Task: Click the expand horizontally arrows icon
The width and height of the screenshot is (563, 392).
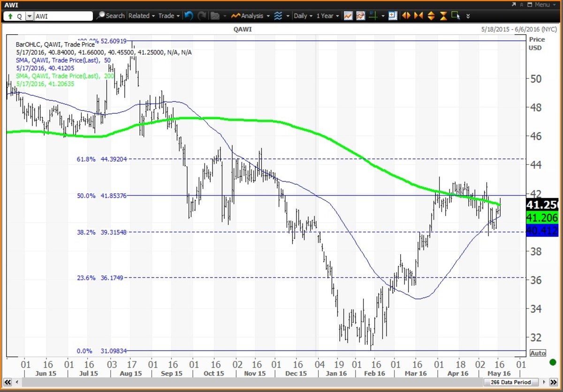Action: [x=406, y=16]
